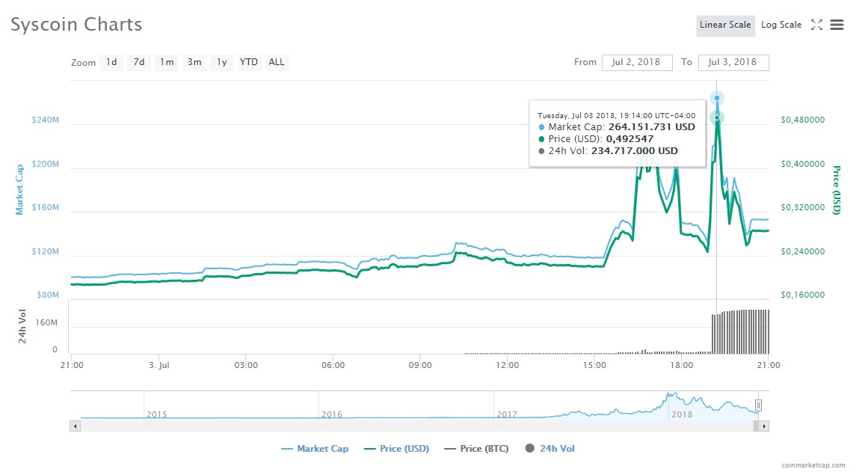The height and width of the screenshot is (472, 868).
Task: Set zoom range to 1y
Action: coord(222,62)
